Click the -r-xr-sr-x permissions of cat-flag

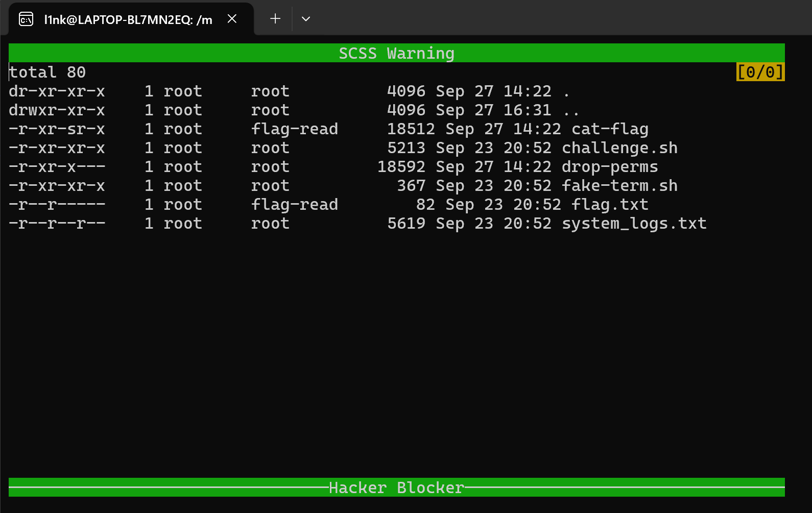[57, 129]
